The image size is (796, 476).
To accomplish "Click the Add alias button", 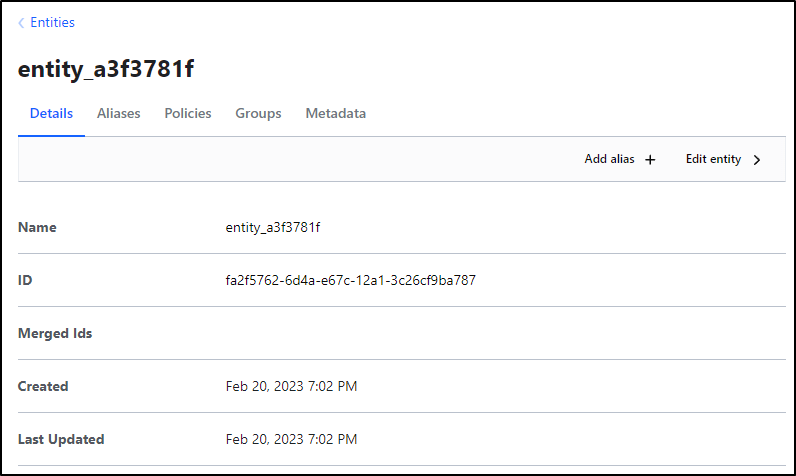I will [x=620, y=159].
